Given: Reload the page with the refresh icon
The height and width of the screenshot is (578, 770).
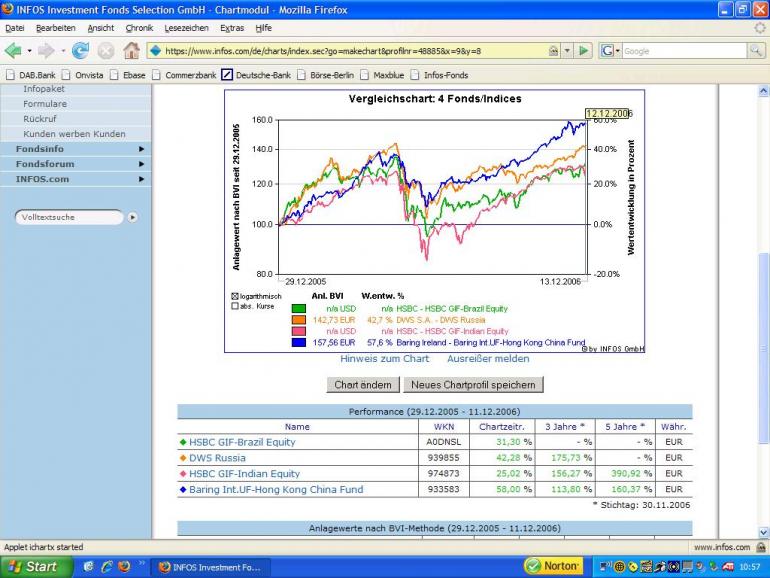Looking at the screenshot, I should click(81, 51).
